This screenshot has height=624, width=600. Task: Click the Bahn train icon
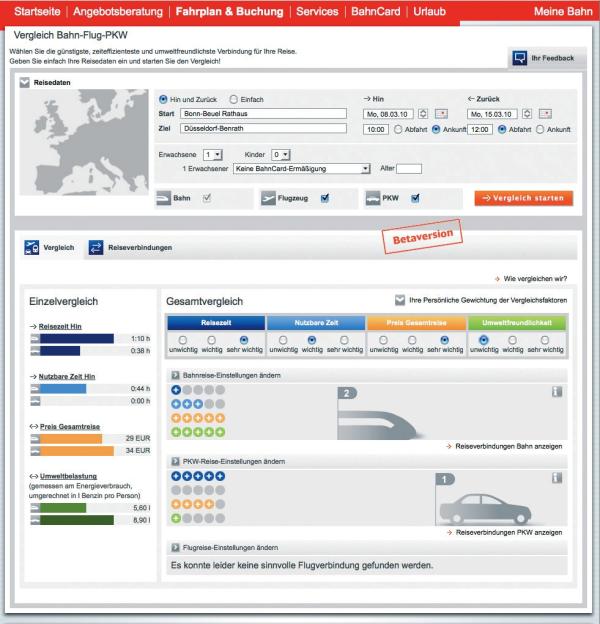(164, 198)
